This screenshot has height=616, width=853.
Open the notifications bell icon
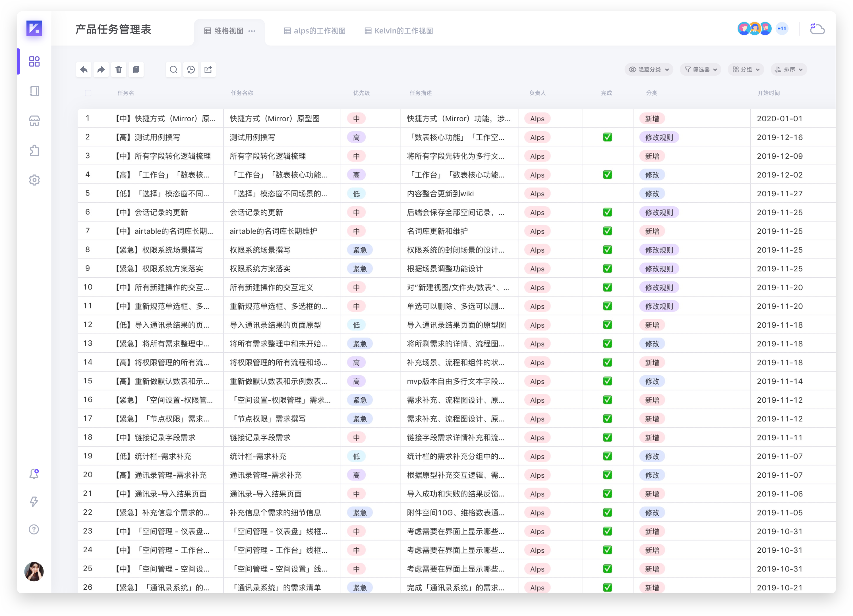tap(34, 474)
